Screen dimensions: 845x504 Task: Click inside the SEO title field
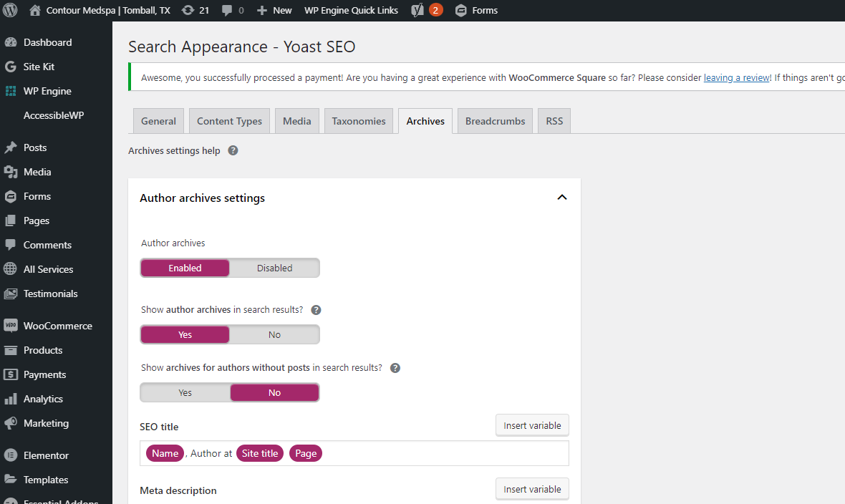(x=354, y=453)
